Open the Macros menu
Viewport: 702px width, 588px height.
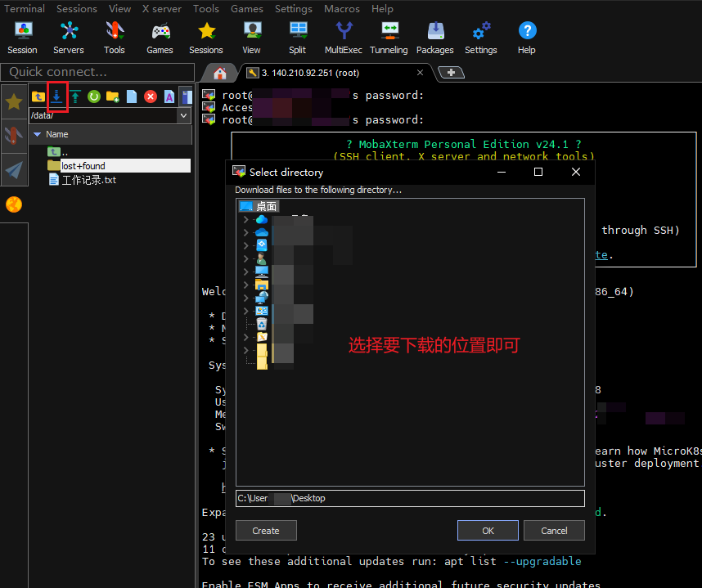(342, 8)
